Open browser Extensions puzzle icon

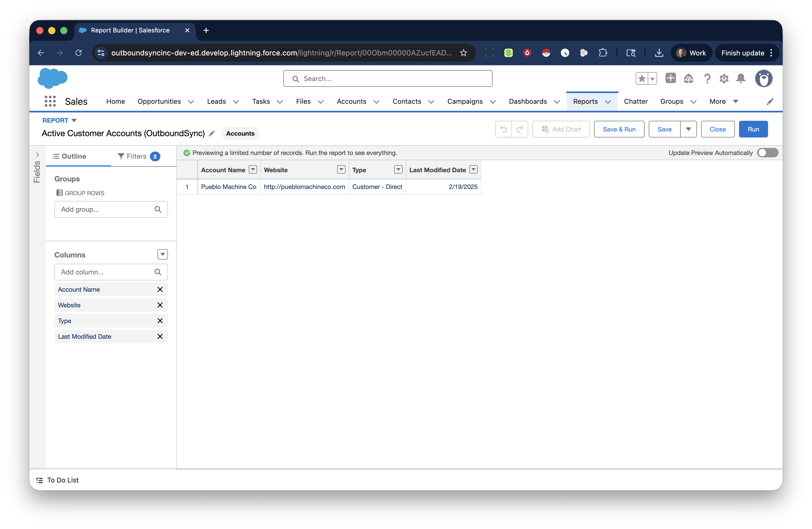[x=603, y=53]
